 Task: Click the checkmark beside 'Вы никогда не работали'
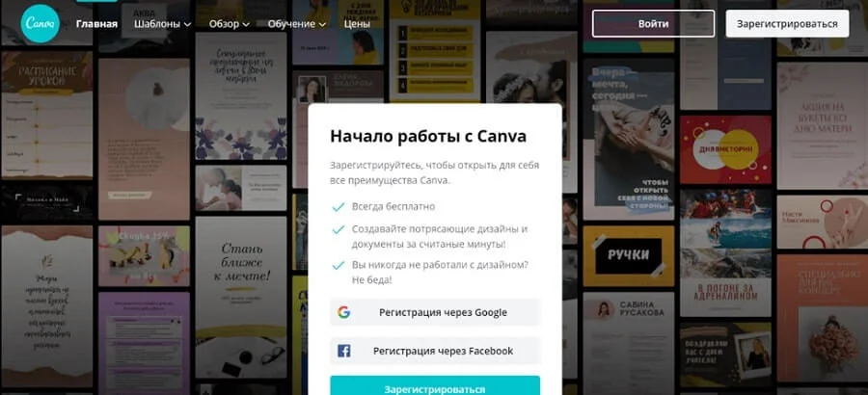click(x=338, y=264)
